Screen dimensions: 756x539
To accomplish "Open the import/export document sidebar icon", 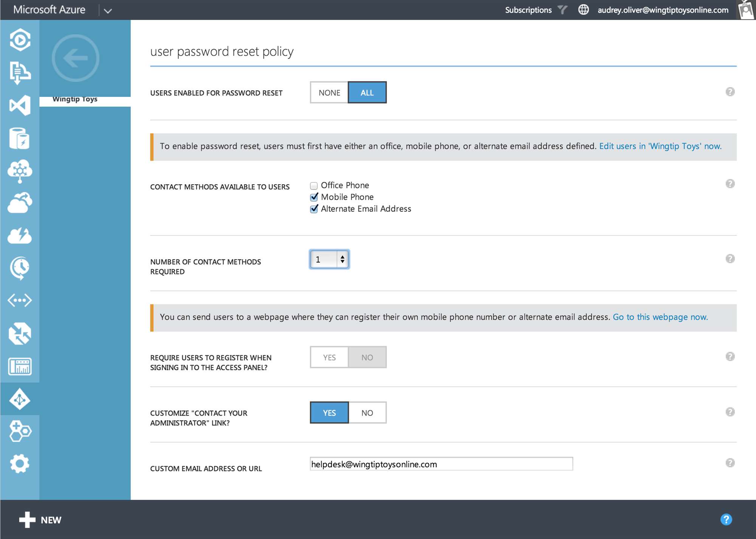I will pos(20,73).
